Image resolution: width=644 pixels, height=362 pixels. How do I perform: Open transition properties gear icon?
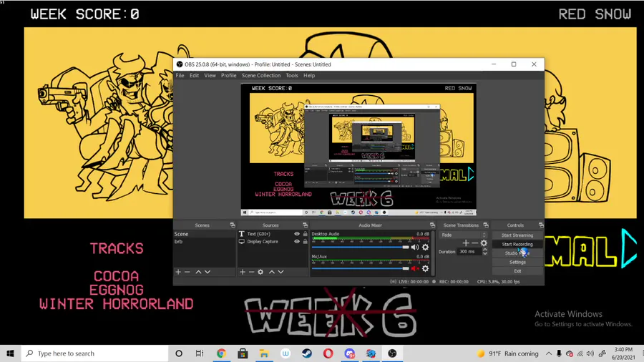[484, 243]
